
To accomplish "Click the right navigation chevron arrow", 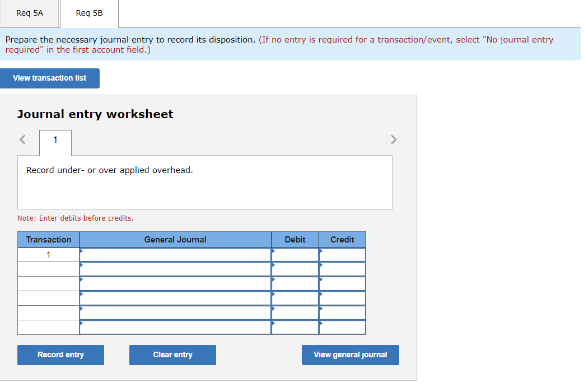I will 394,139.
